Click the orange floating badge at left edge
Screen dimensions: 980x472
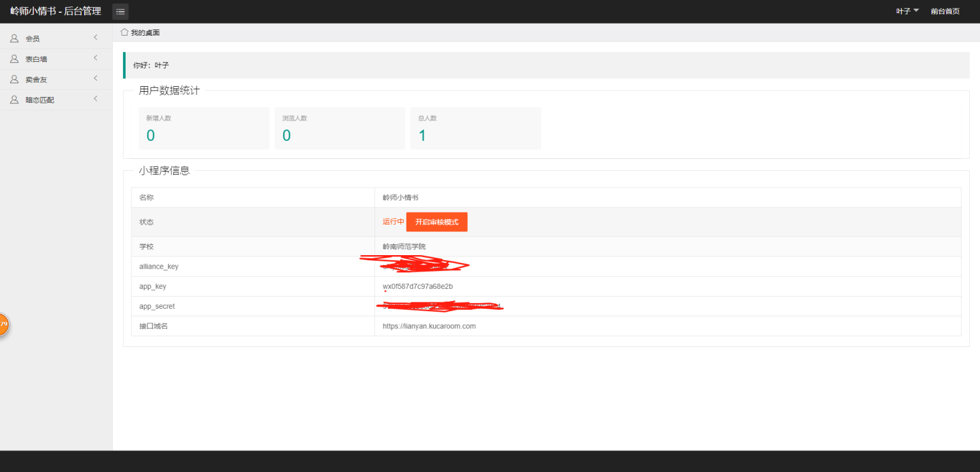(3, 325)
